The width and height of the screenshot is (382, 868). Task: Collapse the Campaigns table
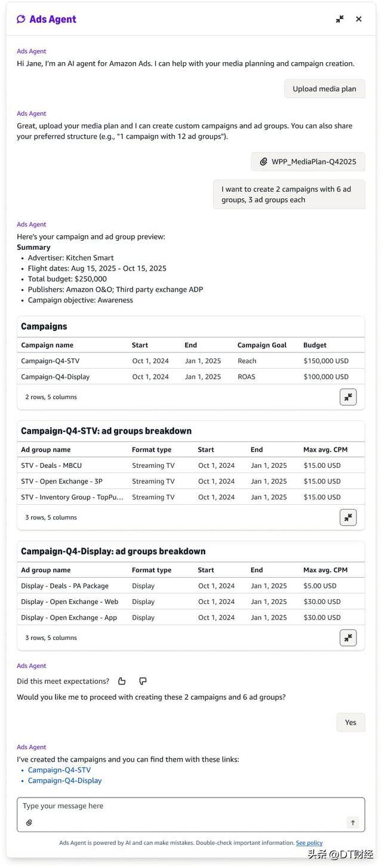coord(348,397)
